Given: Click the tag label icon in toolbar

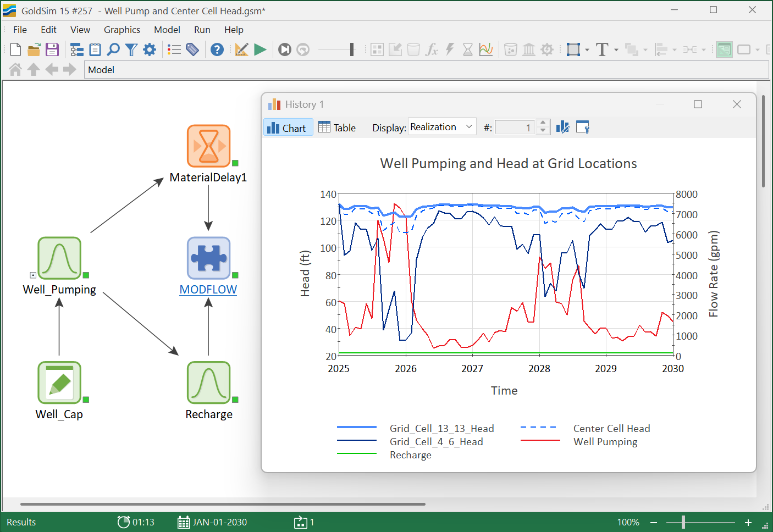Looking at the screenshot, I should [x=192, y=49].
